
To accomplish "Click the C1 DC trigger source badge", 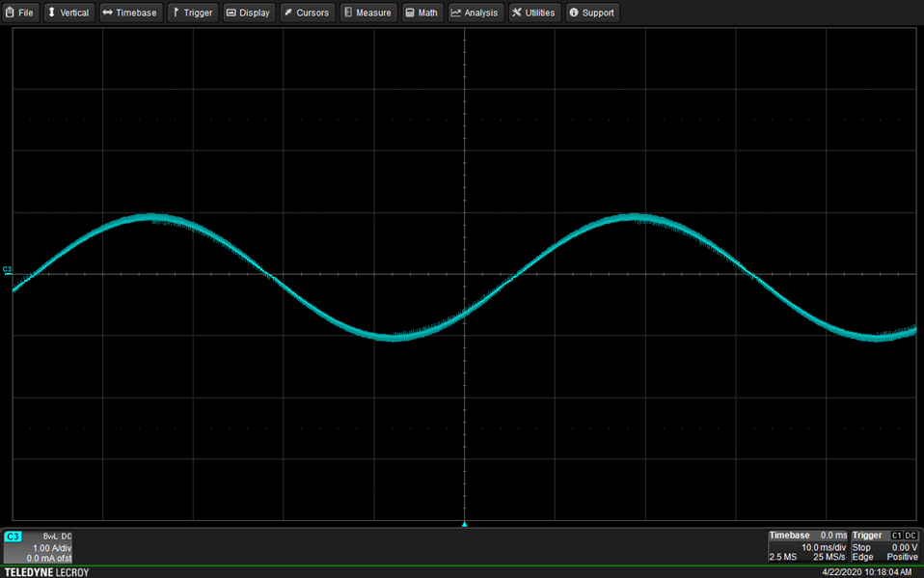I will click(904, 536).
